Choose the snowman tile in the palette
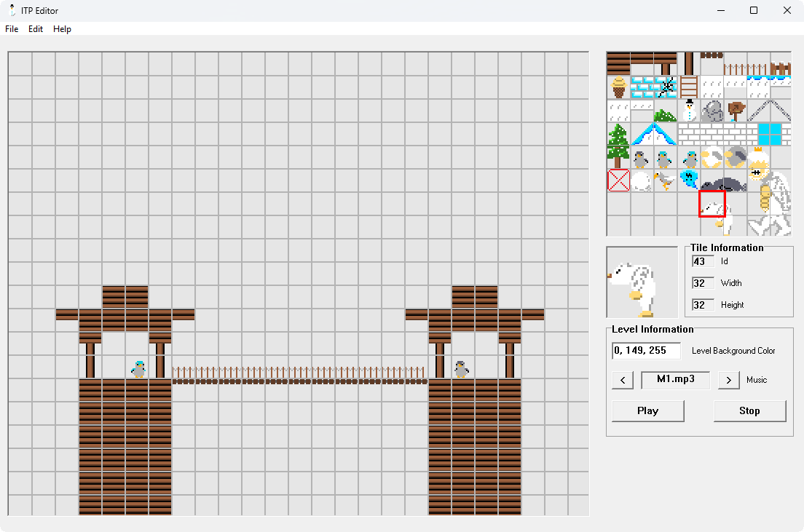This screenshot has width=804, height=532. click(689, 111)
